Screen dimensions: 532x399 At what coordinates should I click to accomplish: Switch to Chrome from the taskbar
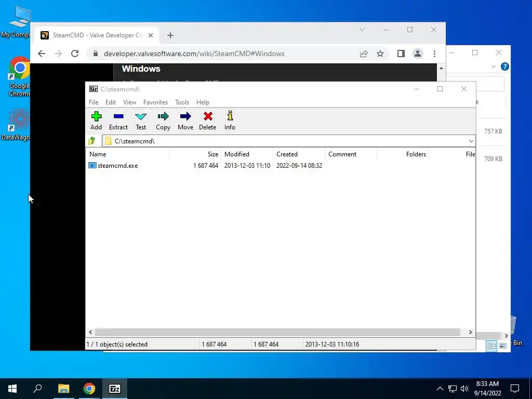[x=89, y=389]
